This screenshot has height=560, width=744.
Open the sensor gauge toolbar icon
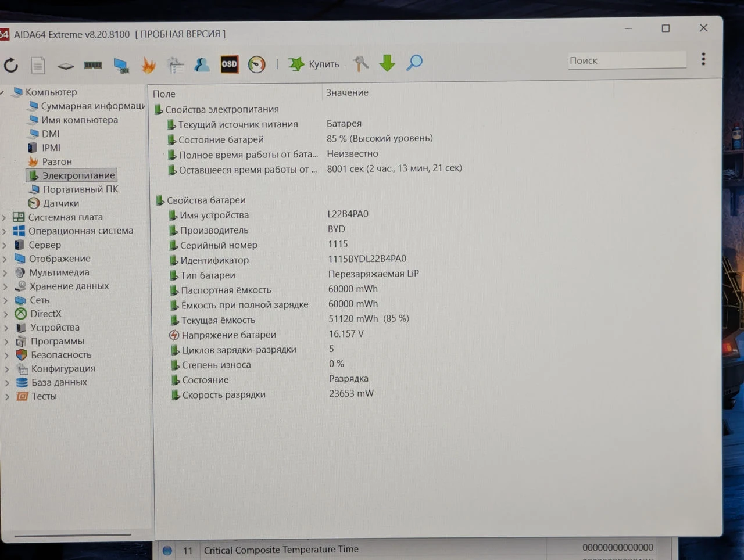[x=256, y=64]
